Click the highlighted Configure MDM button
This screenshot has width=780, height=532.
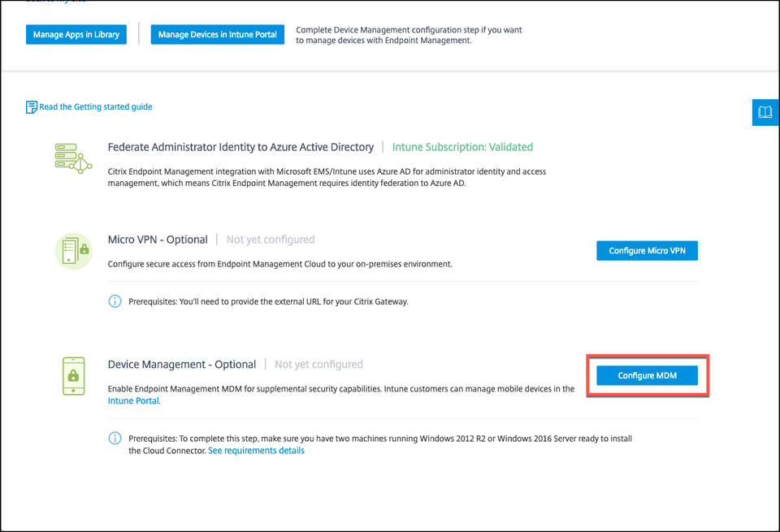point(647,375)
